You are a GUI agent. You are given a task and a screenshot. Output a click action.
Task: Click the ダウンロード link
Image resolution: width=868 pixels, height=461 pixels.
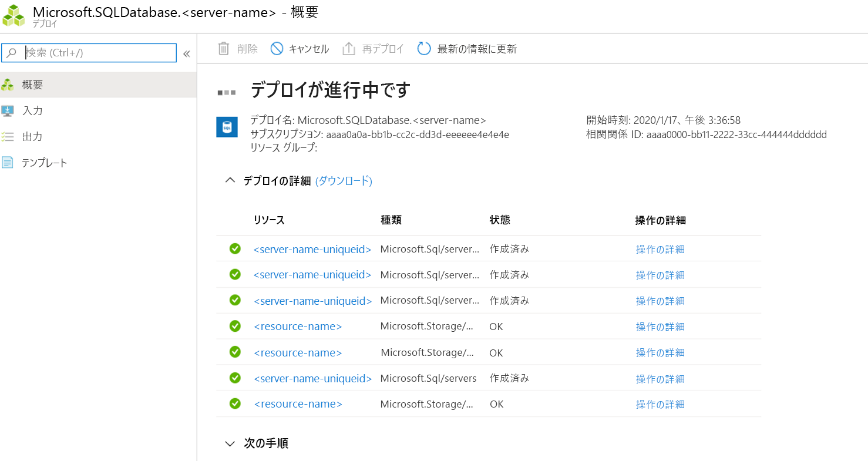[344, 181]
